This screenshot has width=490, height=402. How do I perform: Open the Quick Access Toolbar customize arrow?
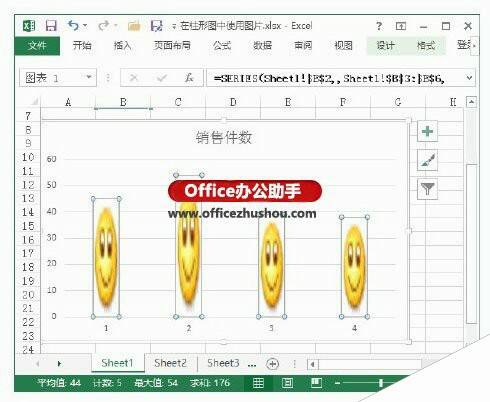click(174, 26)
